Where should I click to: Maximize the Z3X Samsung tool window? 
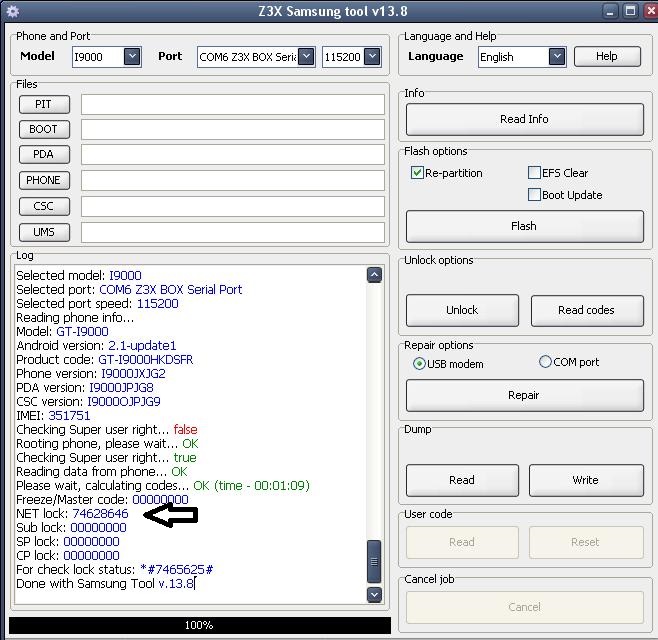[x=630, y=11]
